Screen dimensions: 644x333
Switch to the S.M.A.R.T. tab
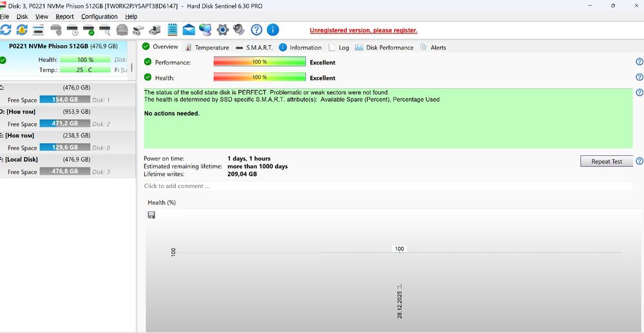click(x=254, y=47)
